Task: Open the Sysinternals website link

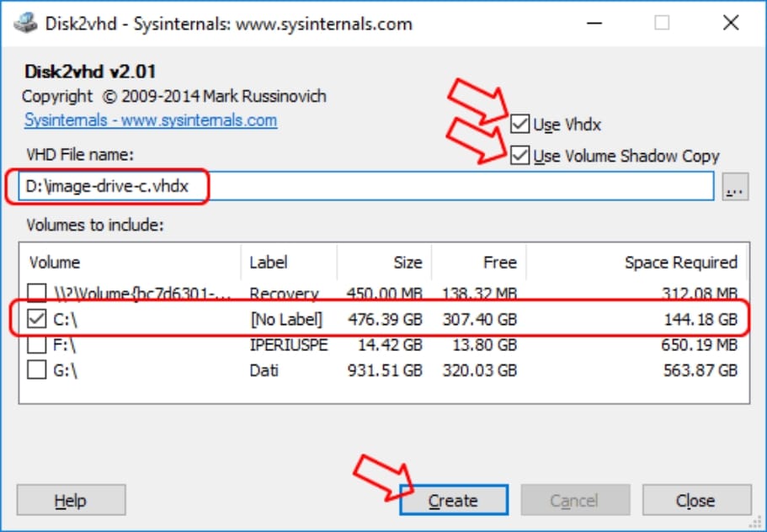Action: pos(151,120)
